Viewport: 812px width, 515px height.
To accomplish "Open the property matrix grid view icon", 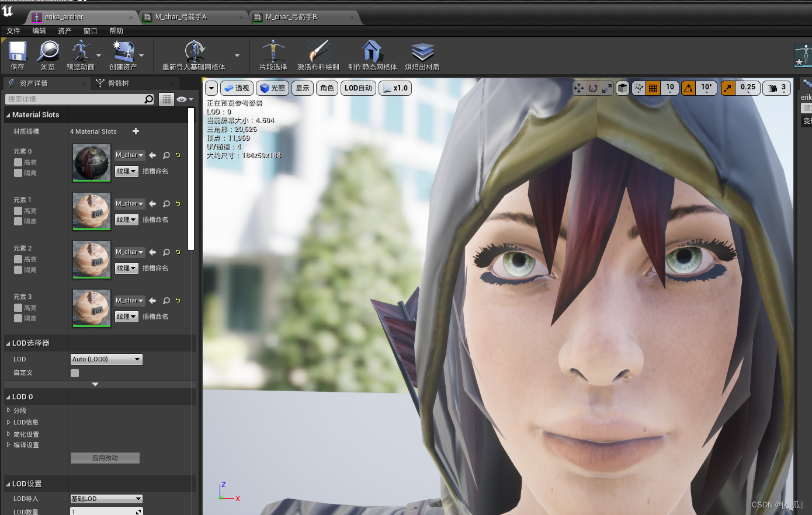I will [166, 99].
